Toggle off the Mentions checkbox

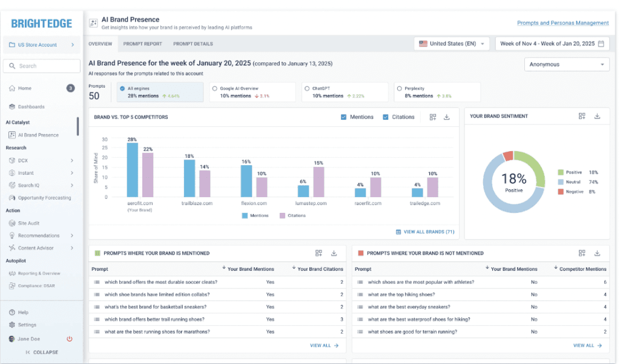click(345, 117)
